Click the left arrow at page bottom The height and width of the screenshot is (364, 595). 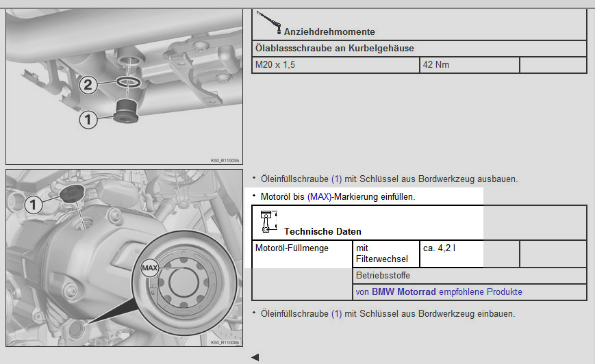coord(255,357)
